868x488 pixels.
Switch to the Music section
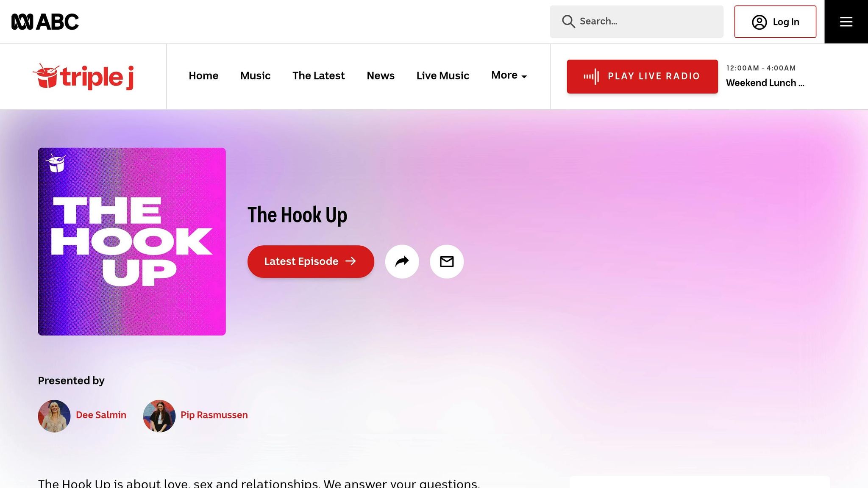(255, 75)
